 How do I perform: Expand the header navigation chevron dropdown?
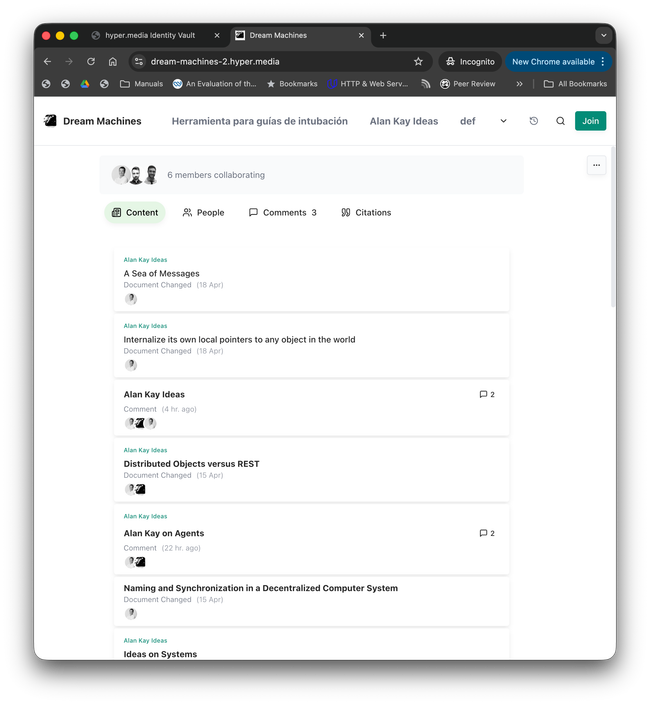[503, 121]
